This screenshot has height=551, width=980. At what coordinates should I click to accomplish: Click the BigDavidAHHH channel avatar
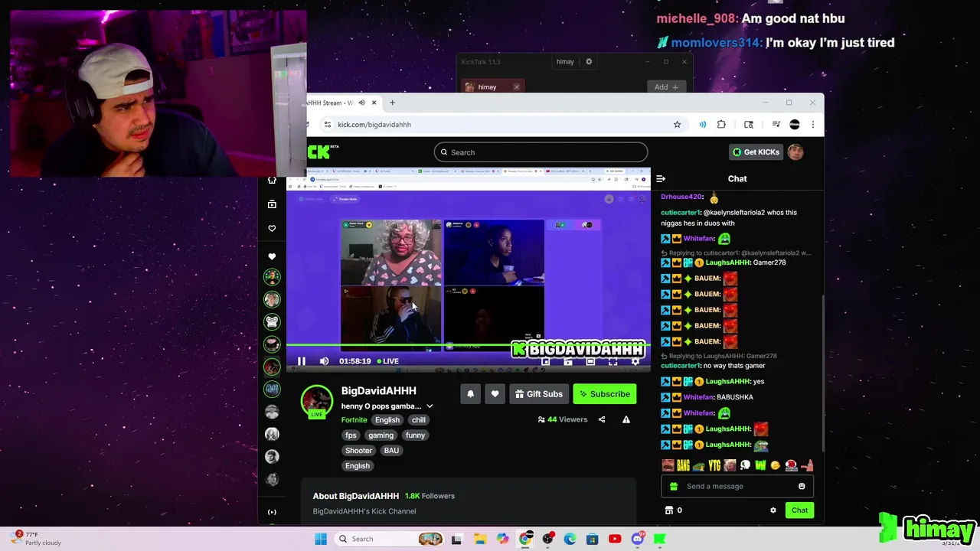coord(316,400)
